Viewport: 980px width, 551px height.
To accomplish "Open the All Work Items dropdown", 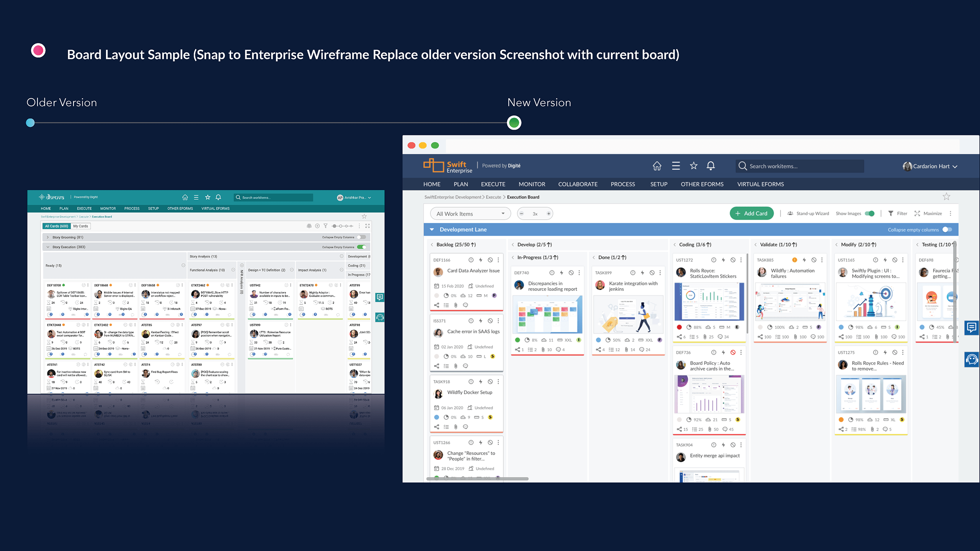I will (470, 213).
